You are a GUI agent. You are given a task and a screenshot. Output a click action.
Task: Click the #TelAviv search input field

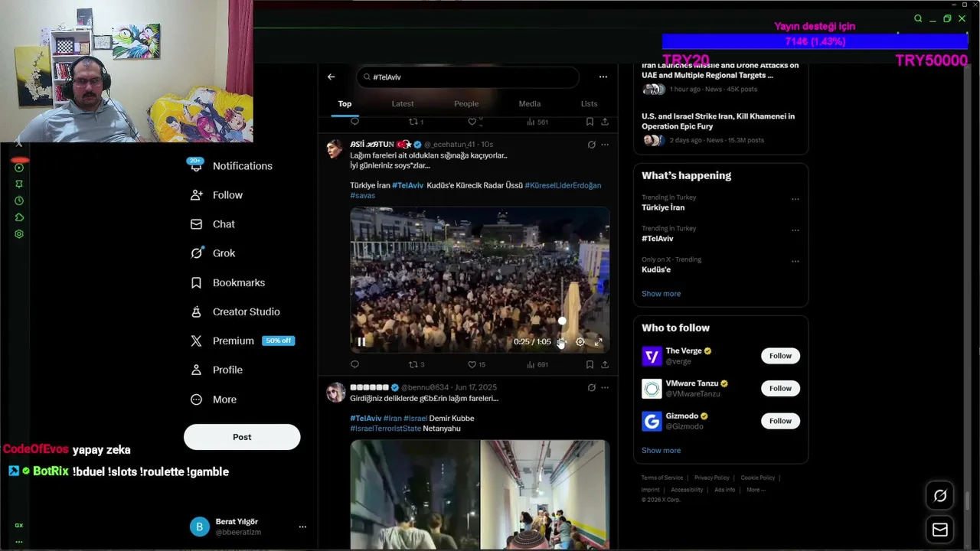tap(468, 77)
